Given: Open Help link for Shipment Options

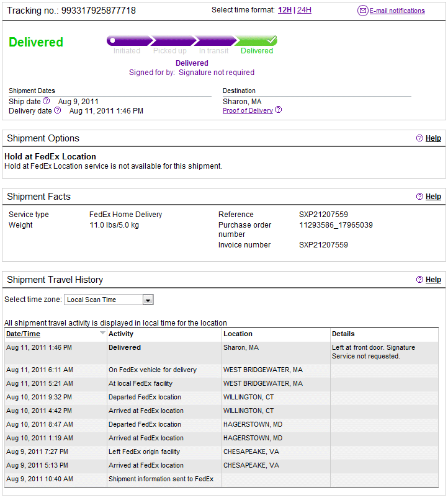Looking at the screenshot, I should [x=433, y=138].
